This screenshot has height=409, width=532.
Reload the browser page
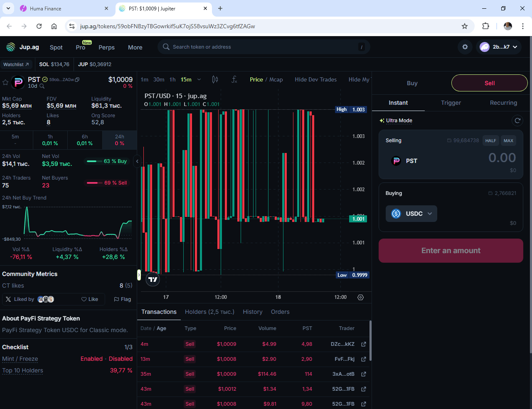point(39,26)
